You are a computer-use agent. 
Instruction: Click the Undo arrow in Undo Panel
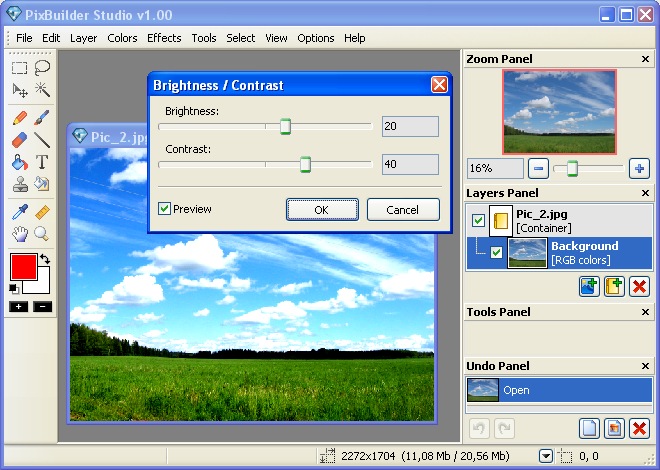479,429
